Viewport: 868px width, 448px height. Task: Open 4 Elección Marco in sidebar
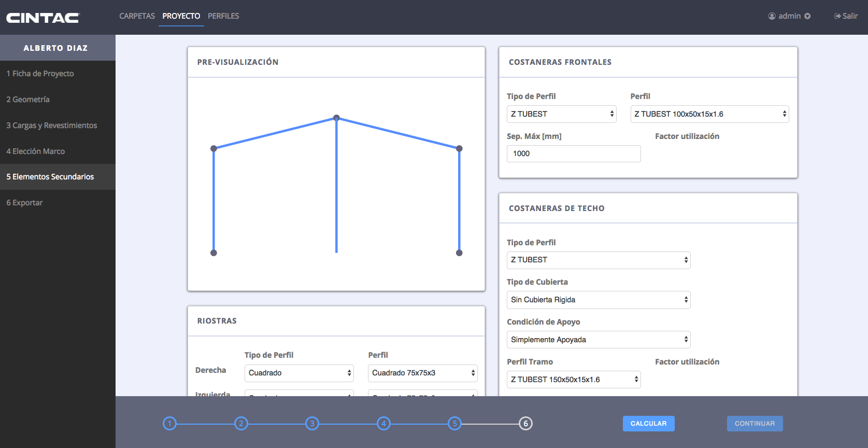58,151
